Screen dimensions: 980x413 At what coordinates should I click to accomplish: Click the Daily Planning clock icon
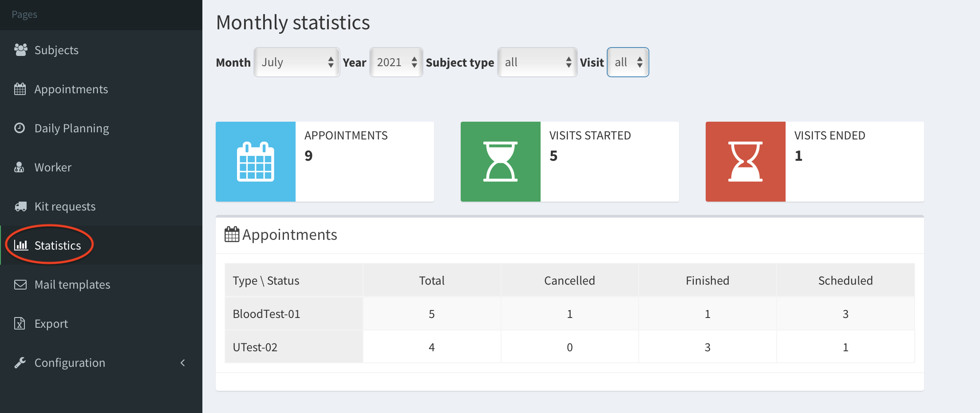pyautogui.click(x=20, y=128)
